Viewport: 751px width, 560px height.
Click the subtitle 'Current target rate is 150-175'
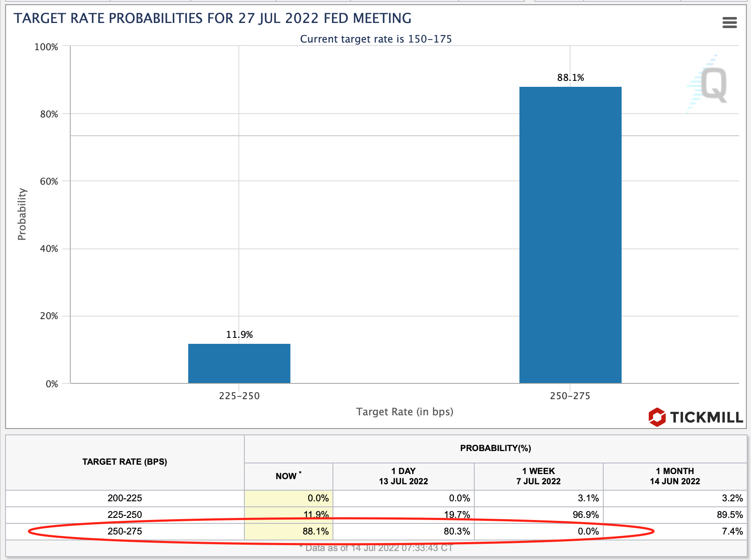click(x=376, y=39)
